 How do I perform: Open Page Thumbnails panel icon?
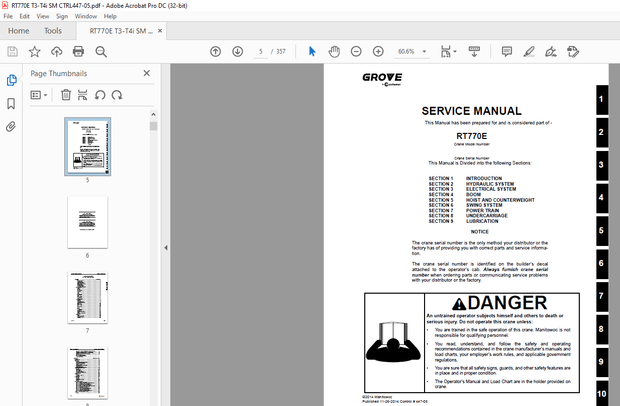click(11, 80)
